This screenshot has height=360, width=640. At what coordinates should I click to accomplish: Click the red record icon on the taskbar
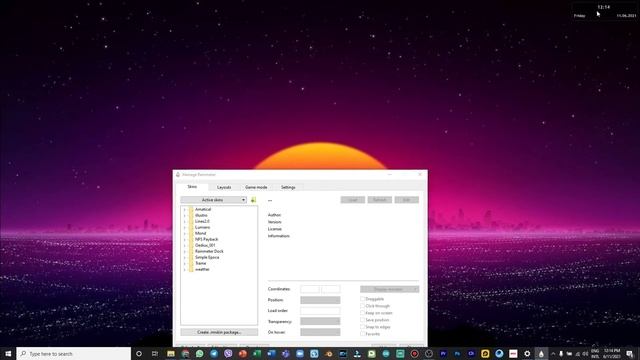(414, 353)
